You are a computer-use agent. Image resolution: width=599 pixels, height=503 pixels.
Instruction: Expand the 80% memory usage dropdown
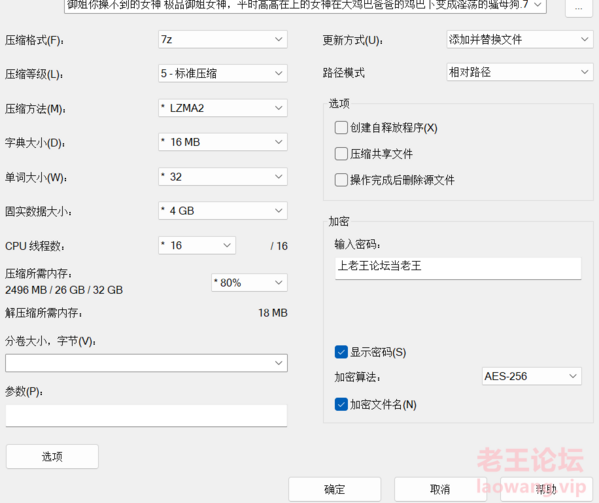point(249,283)
